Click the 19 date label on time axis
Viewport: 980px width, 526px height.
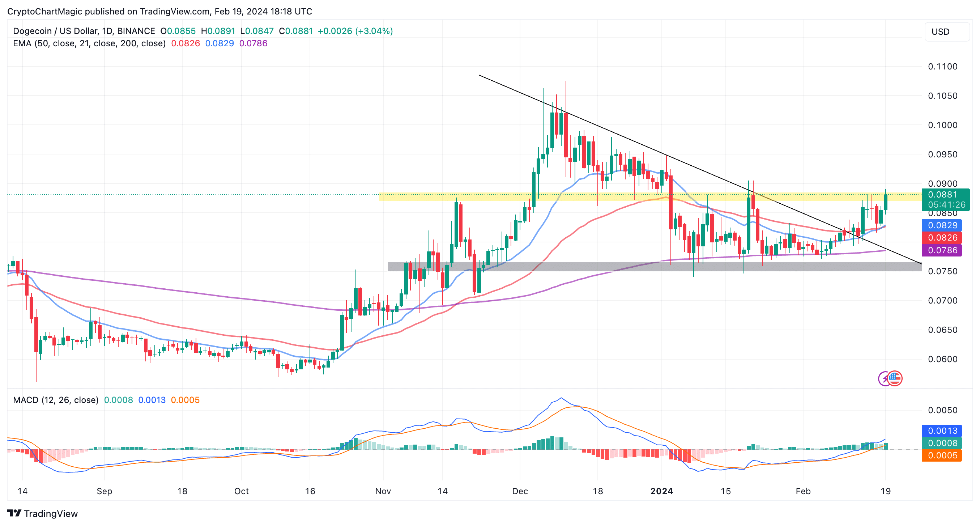pyautogui.click(x=885, y=491)
